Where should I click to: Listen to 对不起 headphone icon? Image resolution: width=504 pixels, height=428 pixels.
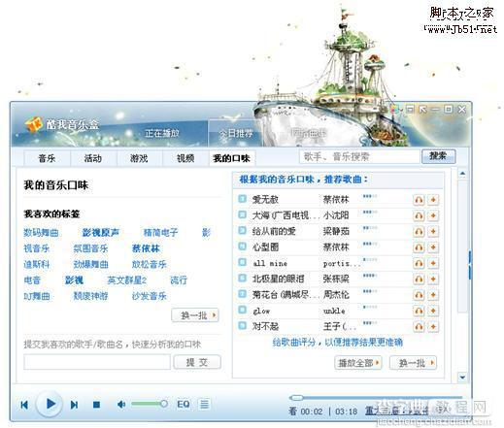click(419, 326)
